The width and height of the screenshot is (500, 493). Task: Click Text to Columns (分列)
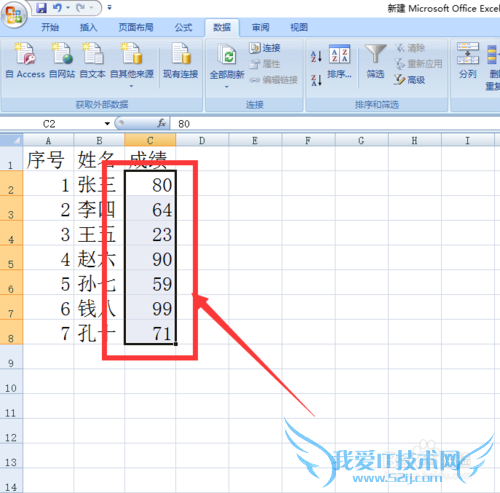coord(468,60)
